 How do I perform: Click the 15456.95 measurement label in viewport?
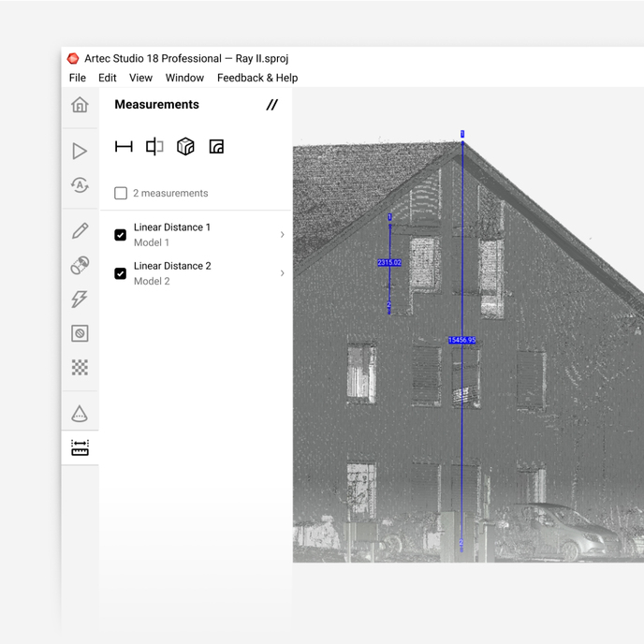coord(462,340)
